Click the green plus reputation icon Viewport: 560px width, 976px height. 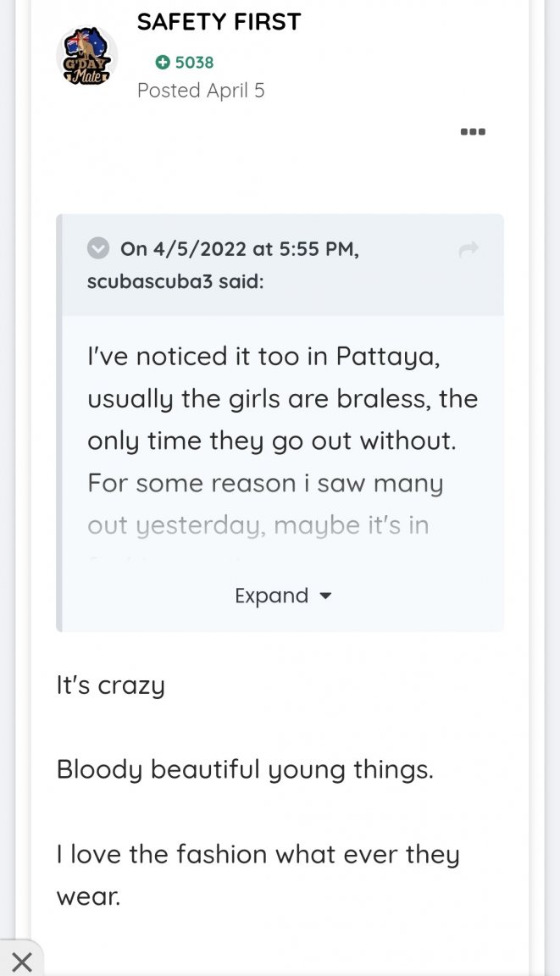pyautogui.click(x=163, y=62)
